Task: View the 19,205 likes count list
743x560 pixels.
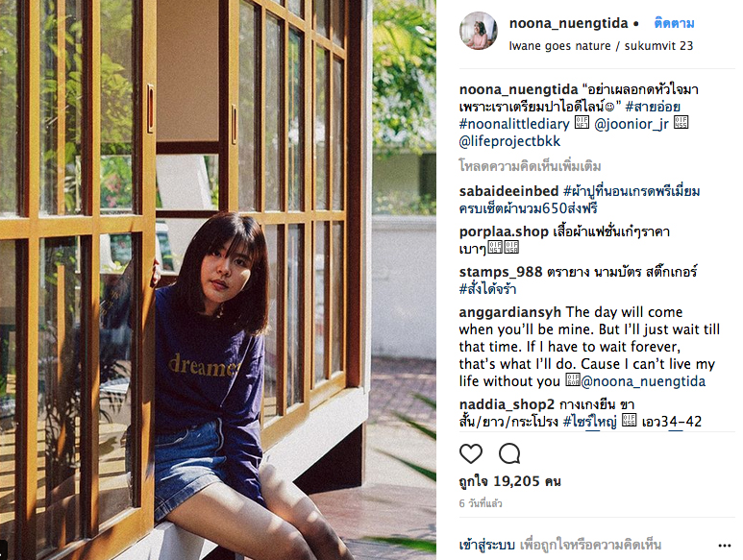Action: [x=509, y=481]
